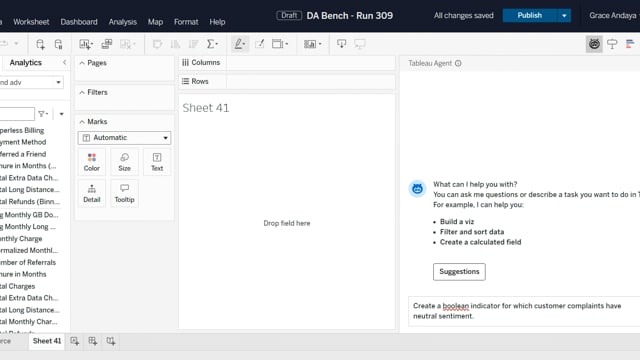Click the New Worksheet toolbar icon
Image resolution: width=640 pixels, height=360 pixels.
coord(86,44)
